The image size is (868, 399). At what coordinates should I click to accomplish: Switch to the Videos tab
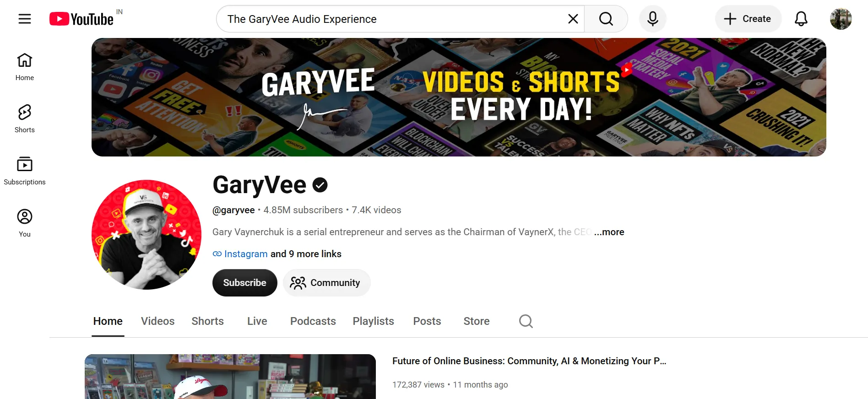[158, 321]
